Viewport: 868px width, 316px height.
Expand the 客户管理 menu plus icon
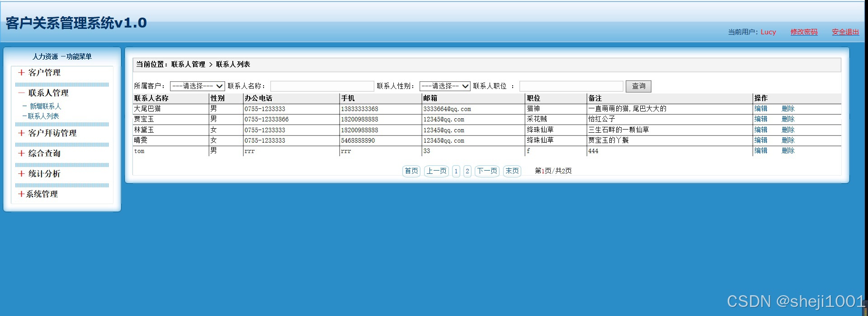[x=21, y=73]
